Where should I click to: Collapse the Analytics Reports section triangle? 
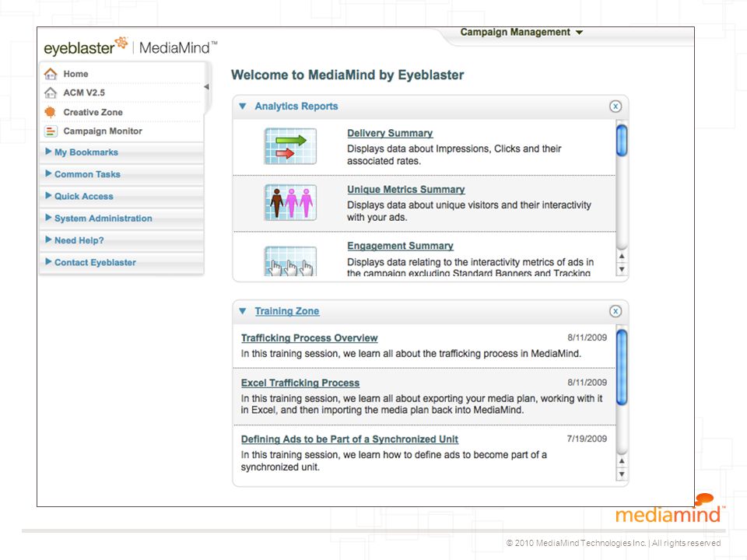point(243,107)
